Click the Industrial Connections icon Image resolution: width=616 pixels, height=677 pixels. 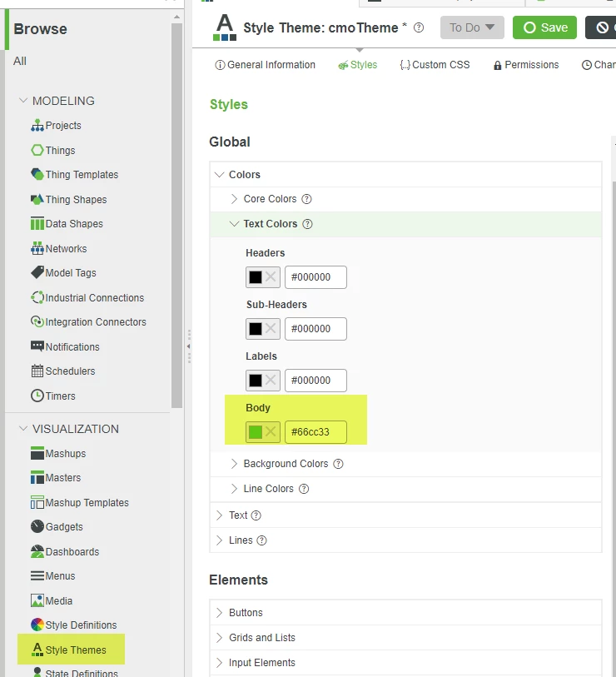(x=37, y=298)
